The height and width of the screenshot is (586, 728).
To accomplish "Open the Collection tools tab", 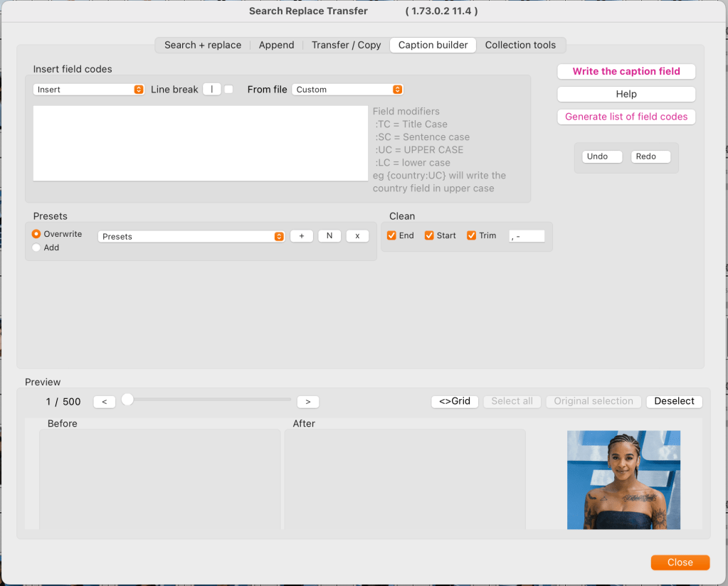I will (x=520, y=45).
